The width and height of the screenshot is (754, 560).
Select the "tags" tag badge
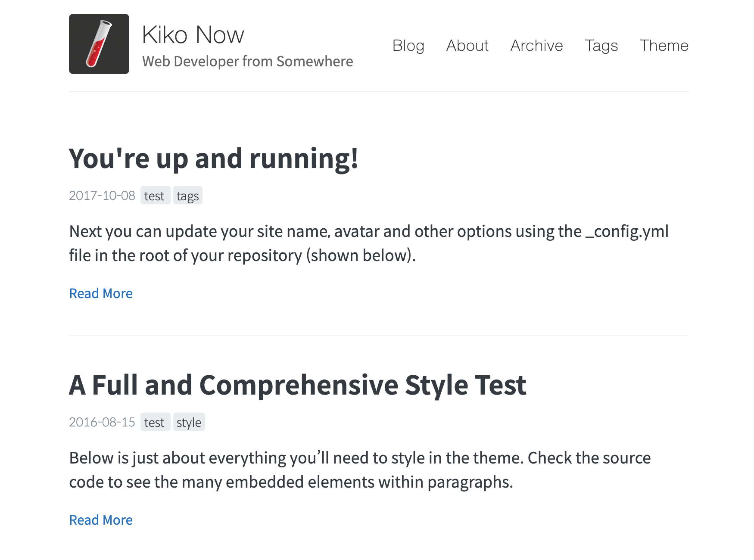(x=187, y=196)
